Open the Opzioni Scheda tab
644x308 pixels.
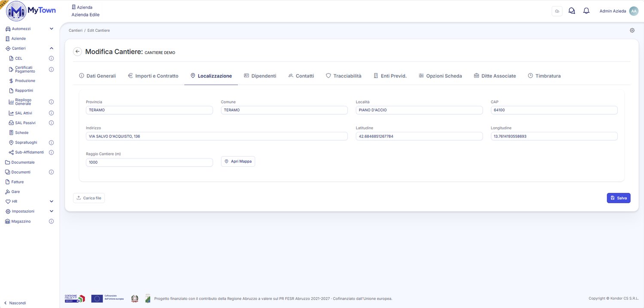pos(440,76)
